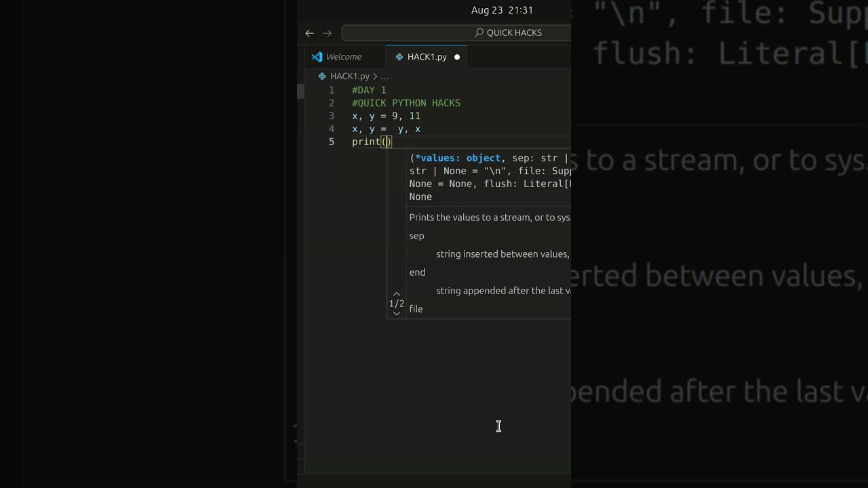Go forward with the right arrow

pos(328,33)
